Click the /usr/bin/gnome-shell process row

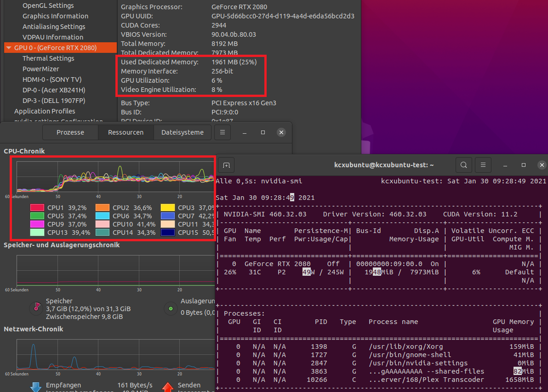tap(379, 355)
